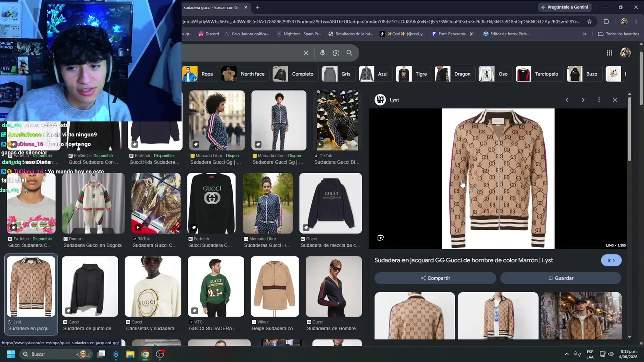Click the Ir button to visit Lyst
This screenshot has height=362, width=644.
pyautogui.click(x=611, y=260)
